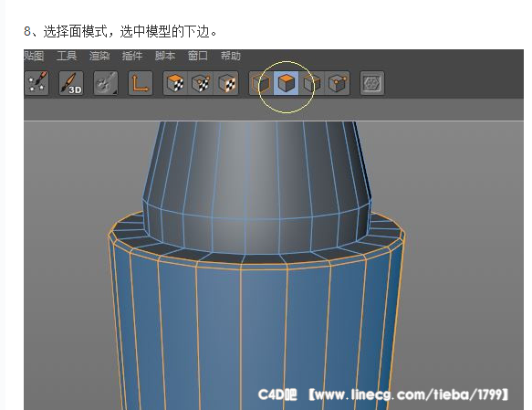
Task: Open the 窗口 menu
Action: tap(198, 56)
